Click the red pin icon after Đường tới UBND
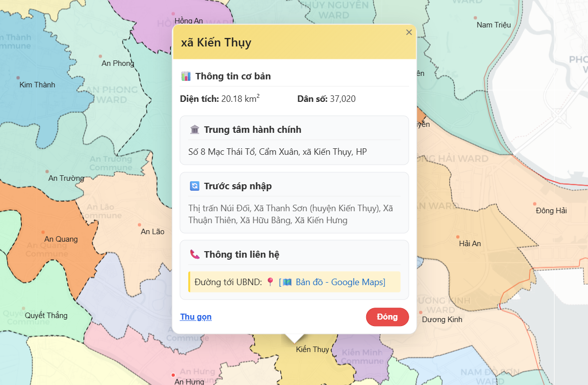The width and height of the screenshot is (588, 385). 270,282
